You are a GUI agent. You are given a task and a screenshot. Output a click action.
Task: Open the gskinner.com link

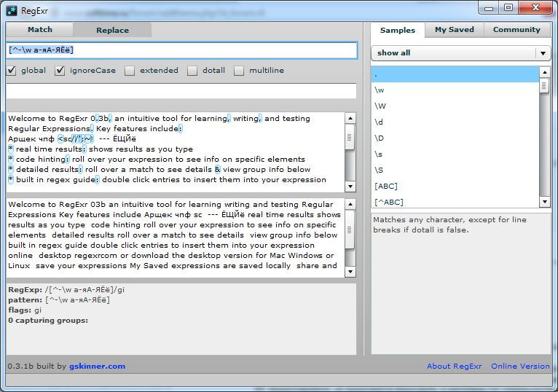point(97,366)
